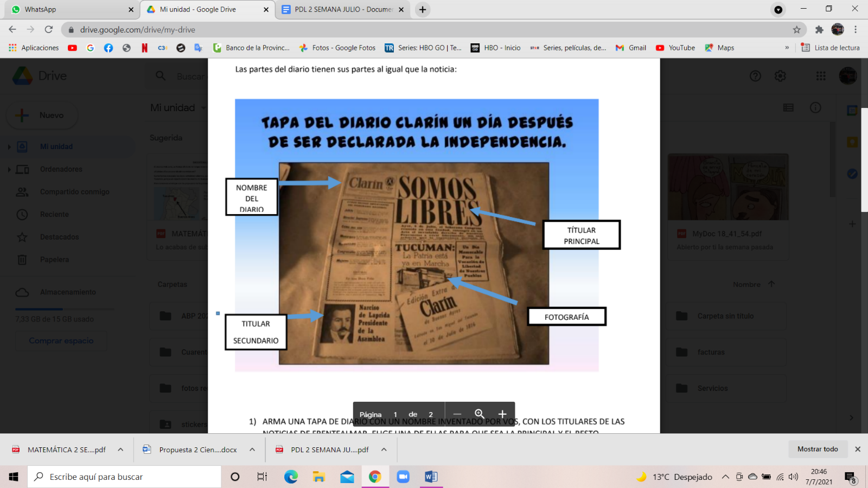The width and height of the screenshot is (868, 488).
Task: Open Fotos - Google Fotos bookmark
Action: coord(337,48)
